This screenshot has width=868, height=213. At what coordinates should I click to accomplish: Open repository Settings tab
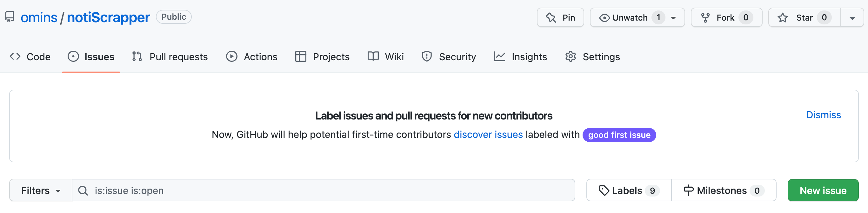(x=592, y=56)
